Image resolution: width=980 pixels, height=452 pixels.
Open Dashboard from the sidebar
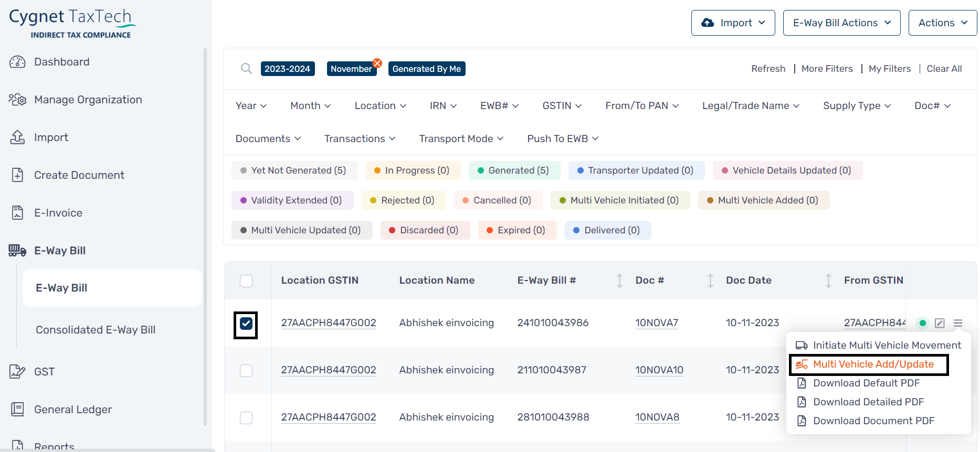click(61, 62)
